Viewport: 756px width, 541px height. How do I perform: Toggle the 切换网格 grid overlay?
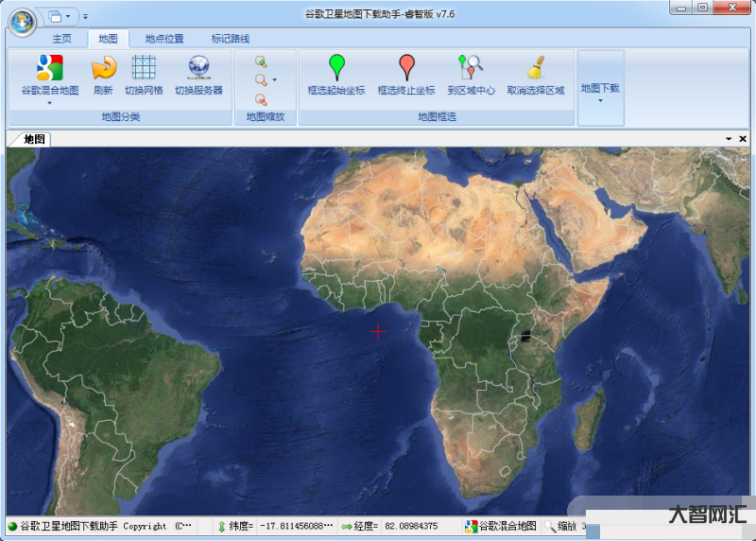pyautogui.click(x=144, y=69)
